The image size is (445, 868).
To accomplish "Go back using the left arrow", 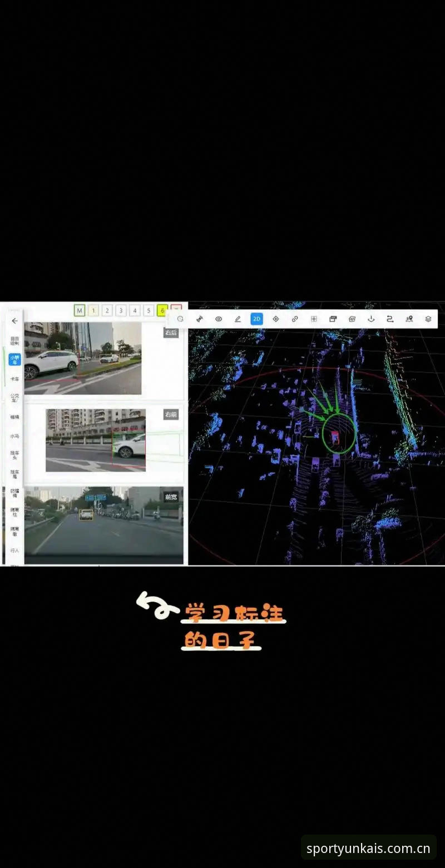I will point(14,321).
